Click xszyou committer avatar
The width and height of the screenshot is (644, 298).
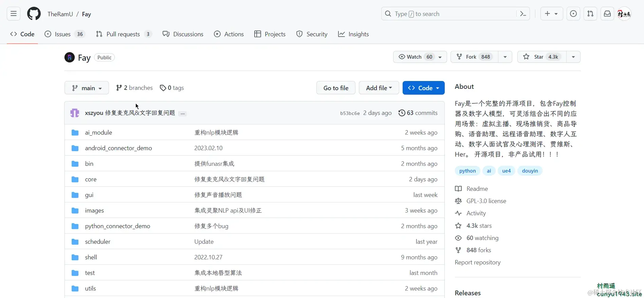[75, 113]
